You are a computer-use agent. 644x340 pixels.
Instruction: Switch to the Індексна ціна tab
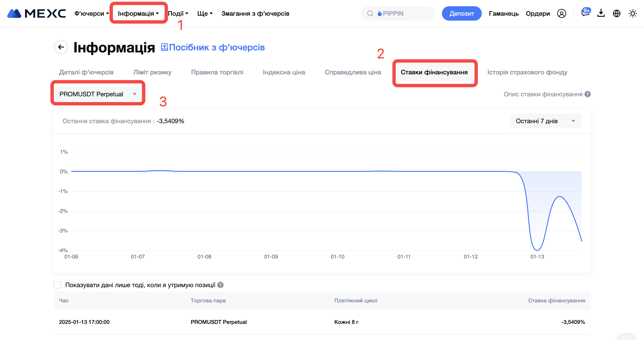[284, 72]
